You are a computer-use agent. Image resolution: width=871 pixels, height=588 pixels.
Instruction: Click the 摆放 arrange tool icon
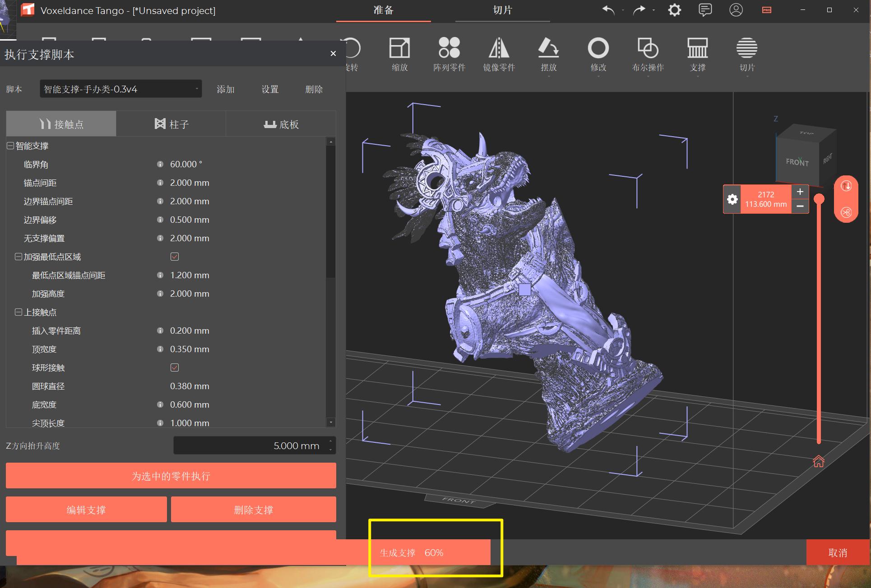tap(548, 54)
